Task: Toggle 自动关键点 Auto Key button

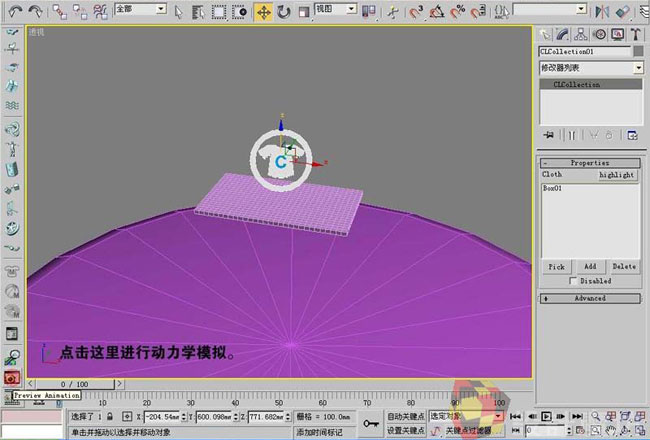Action: coord(405,416)
